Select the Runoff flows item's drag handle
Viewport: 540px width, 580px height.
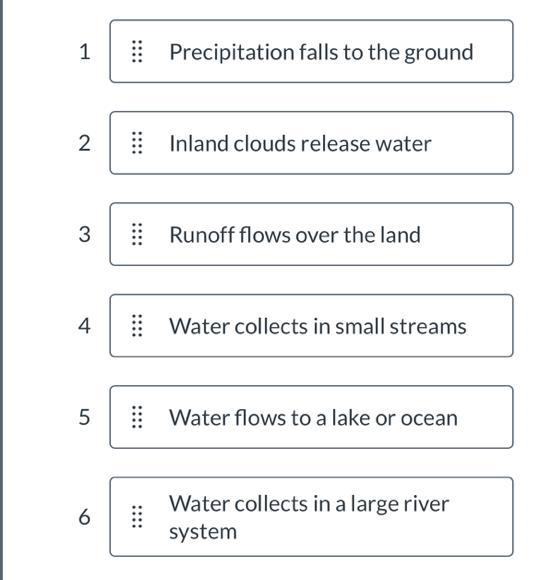pos(137,234)
